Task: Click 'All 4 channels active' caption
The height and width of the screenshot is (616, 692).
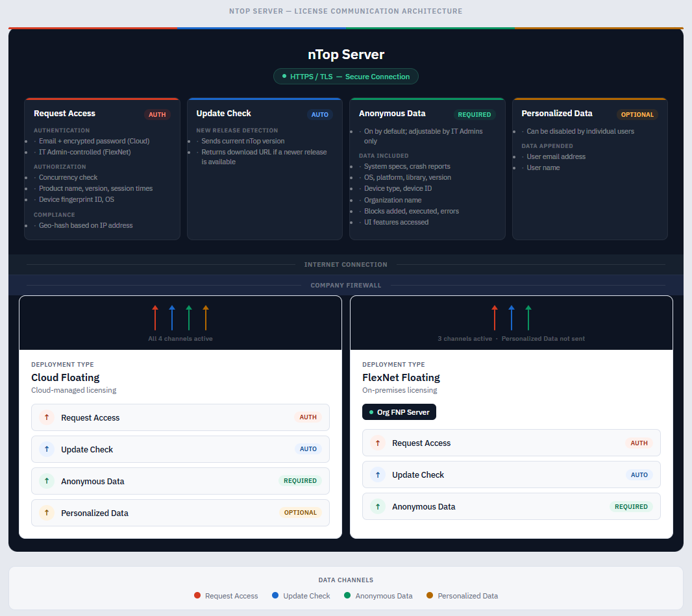Action: pos(180,338)
